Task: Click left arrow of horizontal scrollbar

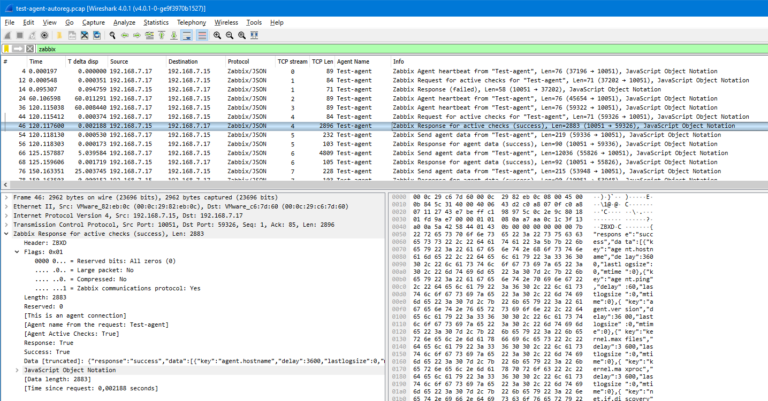Action: click(5, 185)
